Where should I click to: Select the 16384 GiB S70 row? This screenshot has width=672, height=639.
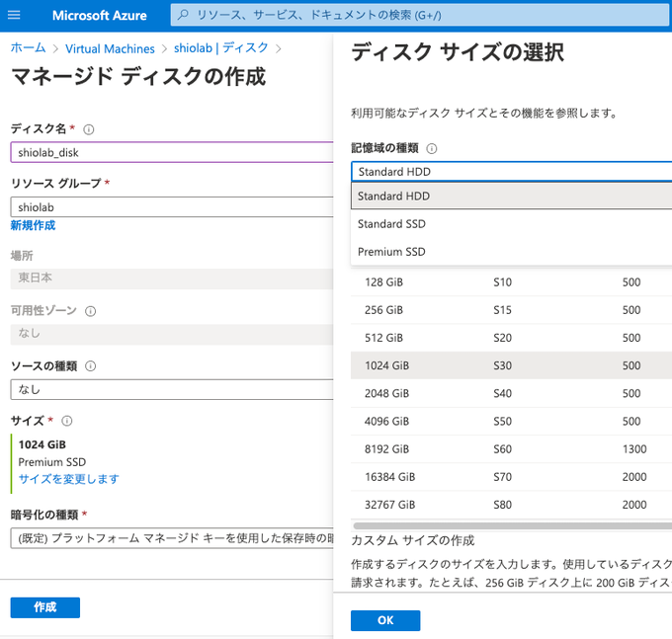pos(511,477)
